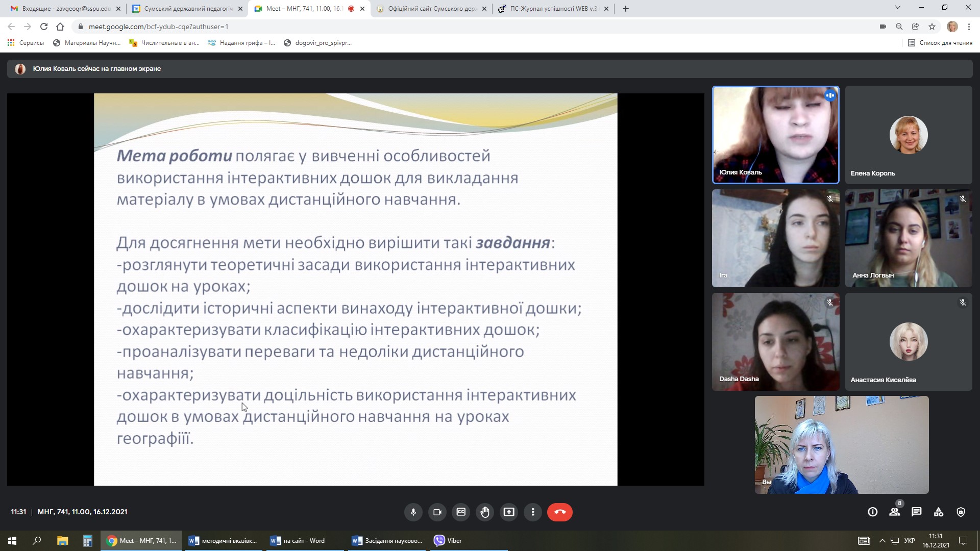The width and height of the screenshot is (980, 551).
Task: Open host controls shield icon
Action: point(961,512)
